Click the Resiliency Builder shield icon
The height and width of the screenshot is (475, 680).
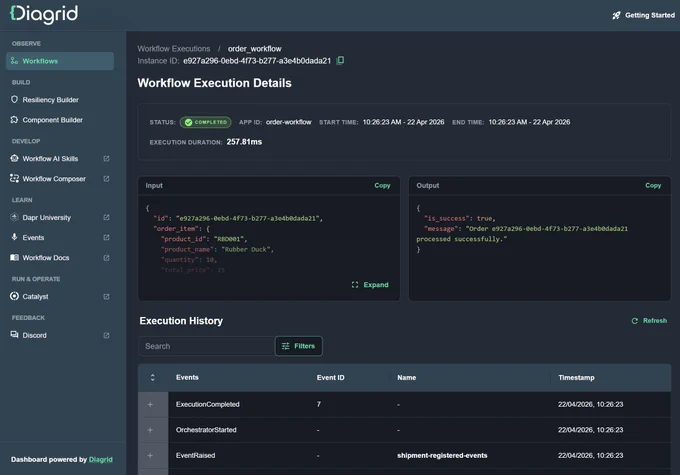point(14,99)
